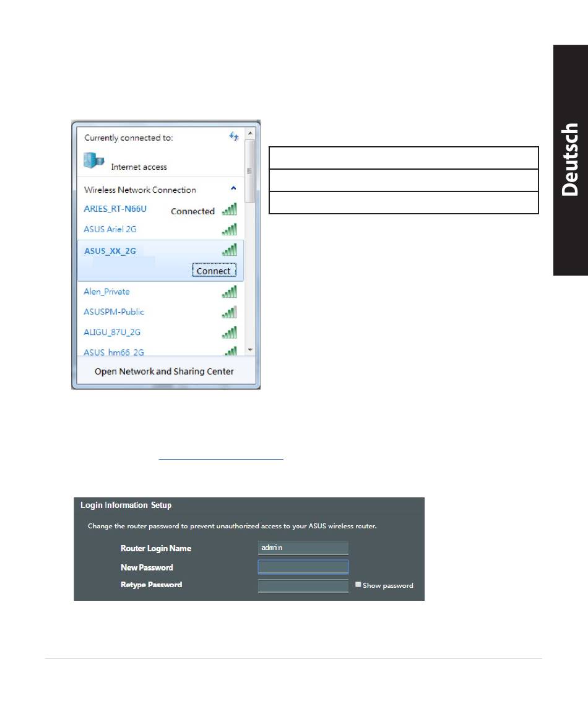
Task: Click the network refresh arrows icon
Action: coord(233,136)
